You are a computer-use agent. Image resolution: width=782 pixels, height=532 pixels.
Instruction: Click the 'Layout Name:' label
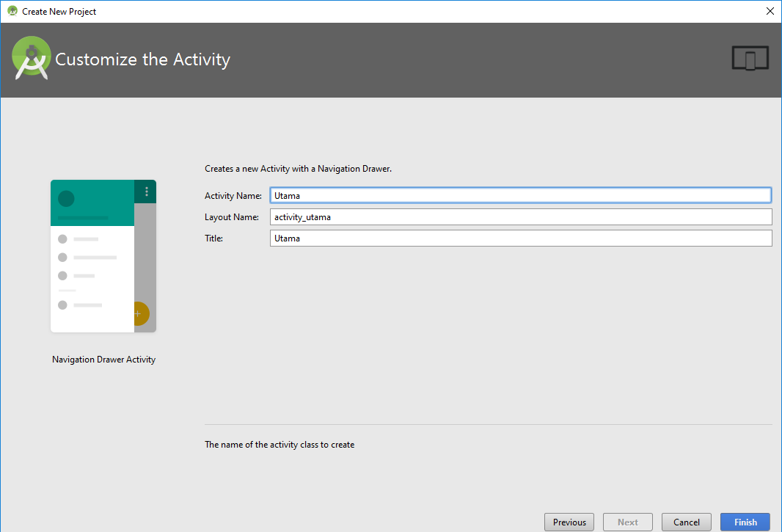tap(231, 217)
